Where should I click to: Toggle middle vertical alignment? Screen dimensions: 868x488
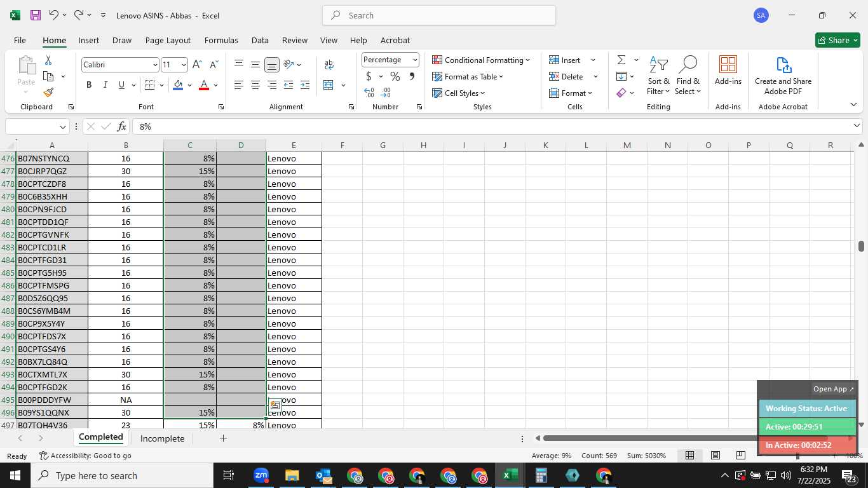coord(255,64)
